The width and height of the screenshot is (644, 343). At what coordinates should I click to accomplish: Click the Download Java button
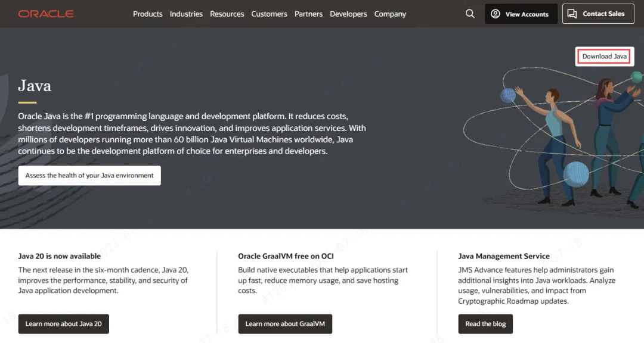[x=605, y=57]
